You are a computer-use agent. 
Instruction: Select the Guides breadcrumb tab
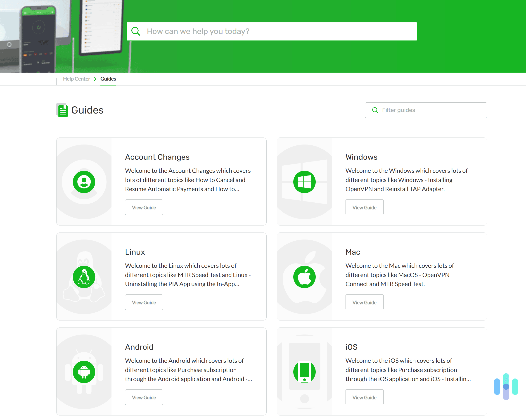tap(108, 78)
